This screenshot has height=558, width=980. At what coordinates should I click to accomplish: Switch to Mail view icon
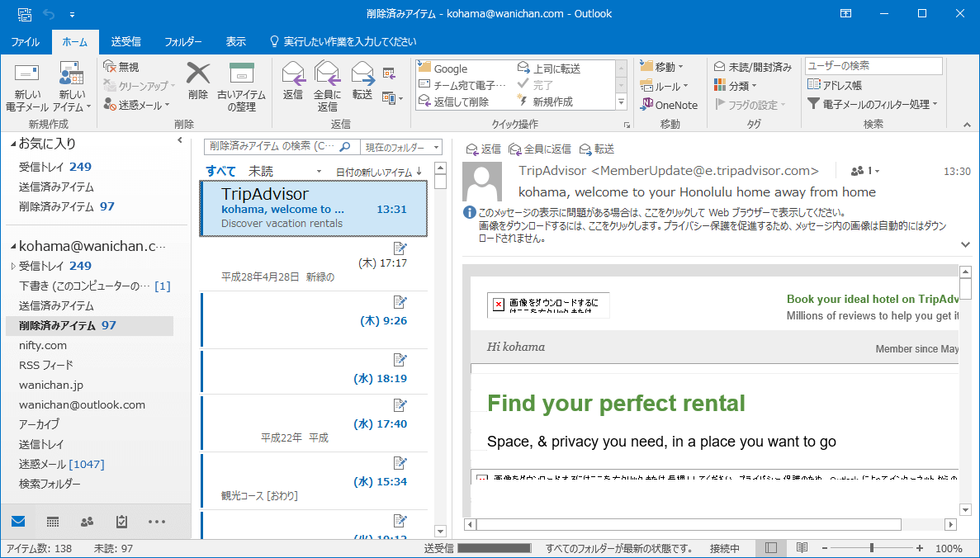pyautogui.click(x=19, y=522)
